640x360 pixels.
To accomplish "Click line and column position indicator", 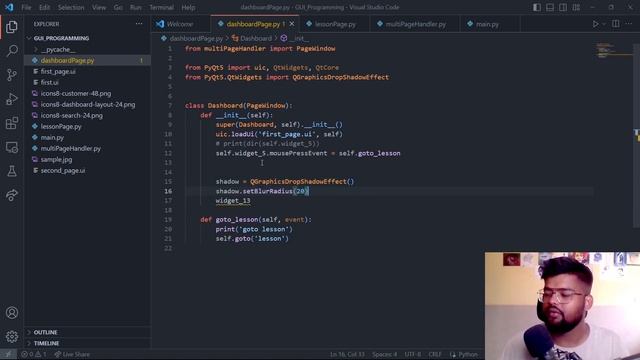I will pos(347,354).
